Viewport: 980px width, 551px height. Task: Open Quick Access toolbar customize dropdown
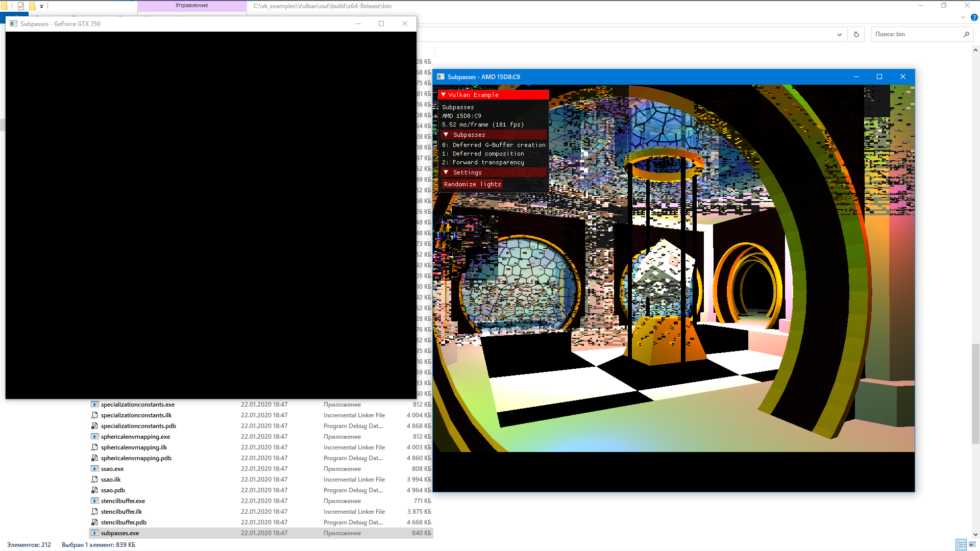pyautogui.click(x=41, y=6)
